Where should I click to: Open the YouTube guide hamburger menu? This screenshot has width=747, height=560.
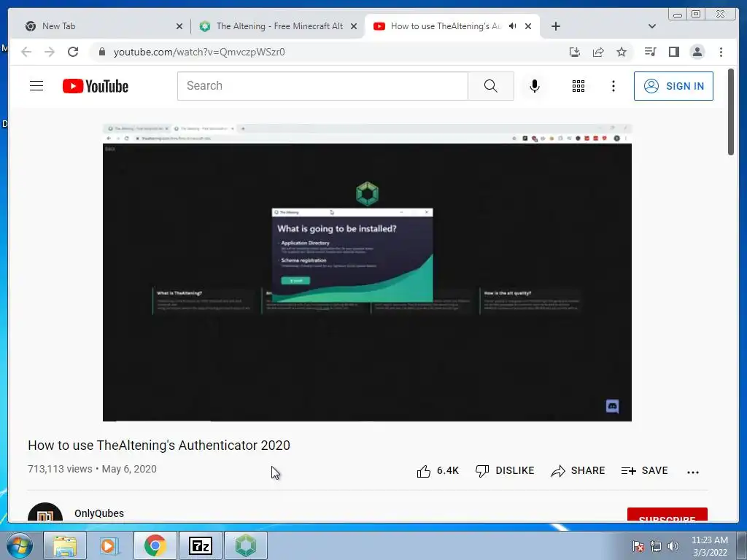tap(36, 86)
